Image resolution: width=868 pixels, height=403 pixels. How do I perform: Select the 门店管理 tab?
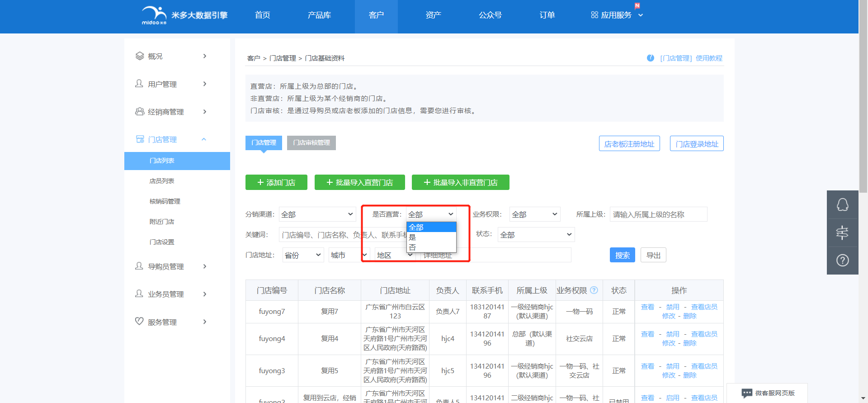point(264,142)
